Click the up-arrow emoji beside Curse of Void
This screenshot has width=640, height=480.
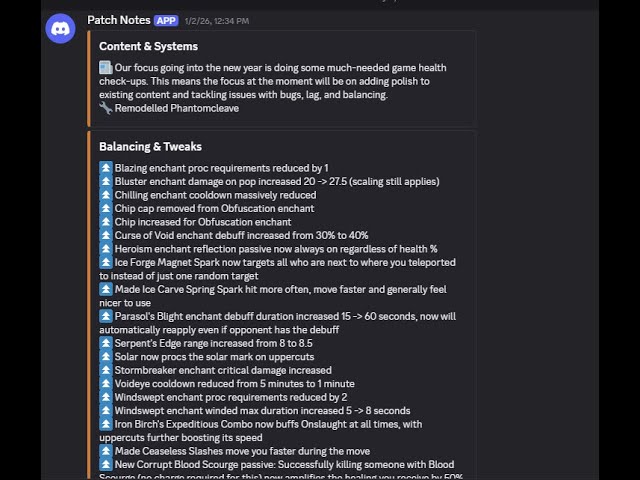(x=106, y=236)
